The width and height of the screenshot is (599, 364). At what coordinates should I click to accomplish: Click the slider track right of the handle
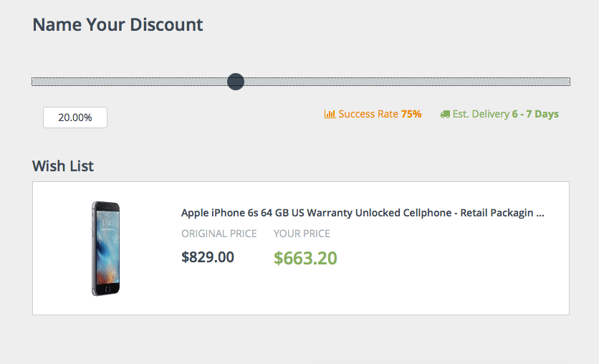pos(407,82)
